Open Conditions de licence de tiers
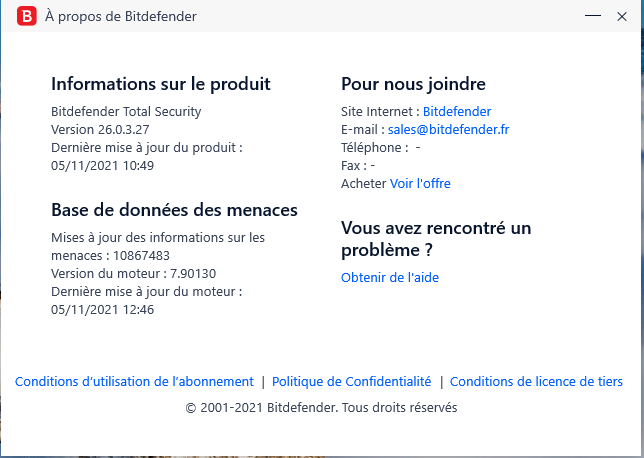644x458 pixels. click(536, 381)
